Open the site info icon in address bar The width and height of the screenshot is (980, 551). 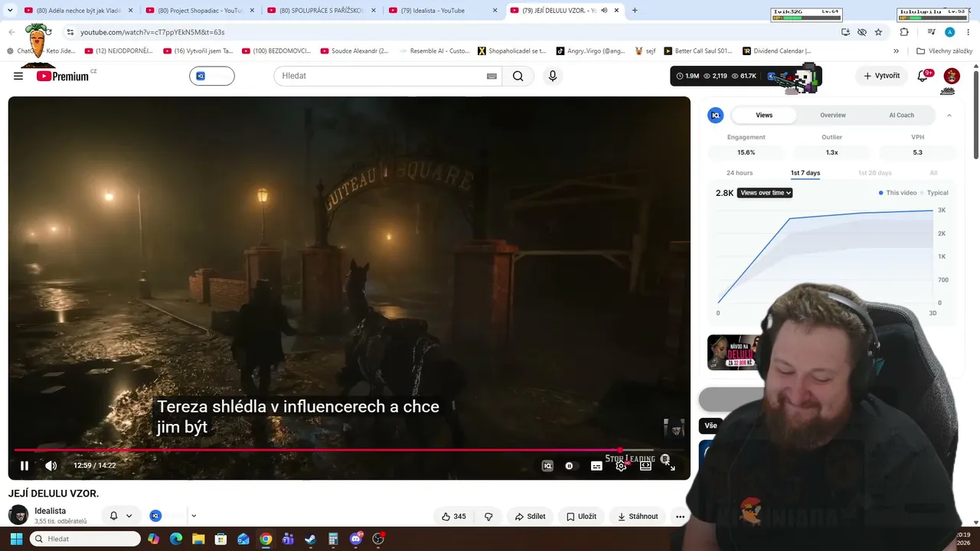[70, 32]
